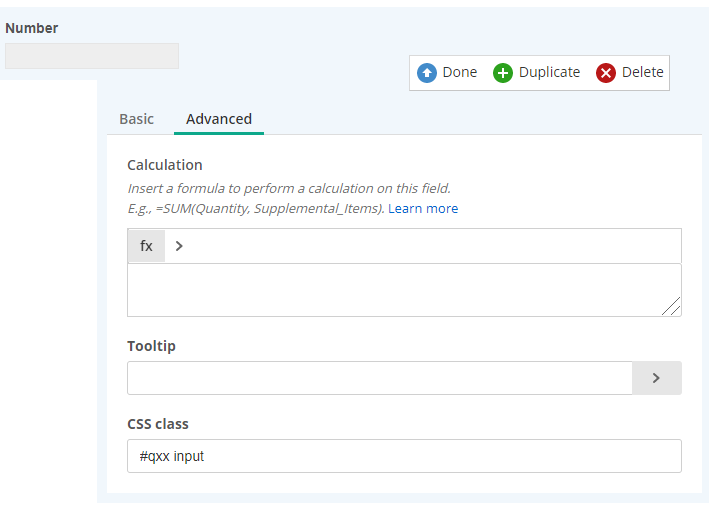Click the red Delete X icon
This screenshot has height=521, width=709.
coord(606,73)
